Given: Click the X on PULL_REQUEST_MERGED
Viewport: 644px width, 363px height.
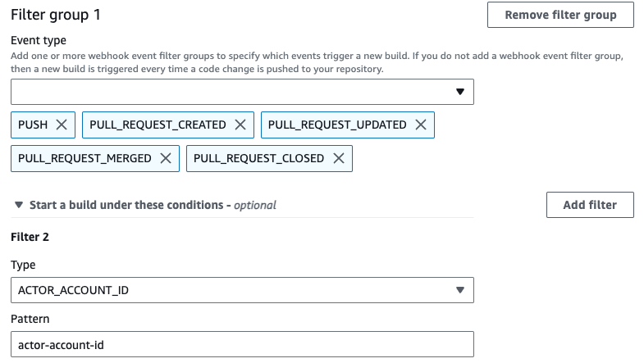Looking at the screenshot, I should pos(166,158).
